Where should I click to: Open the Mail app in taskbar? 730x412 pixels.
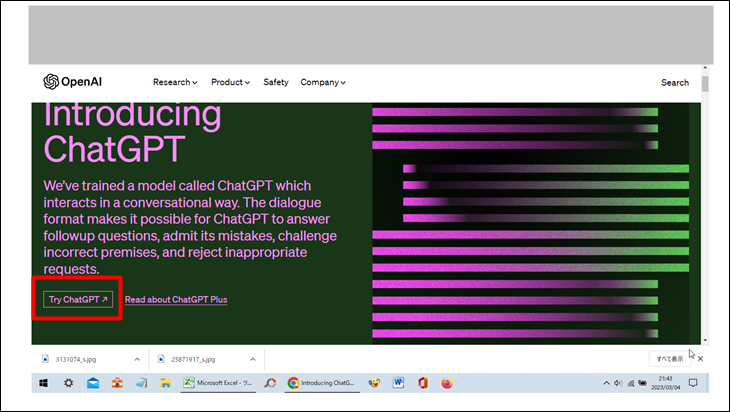click(x=93, y=383)
